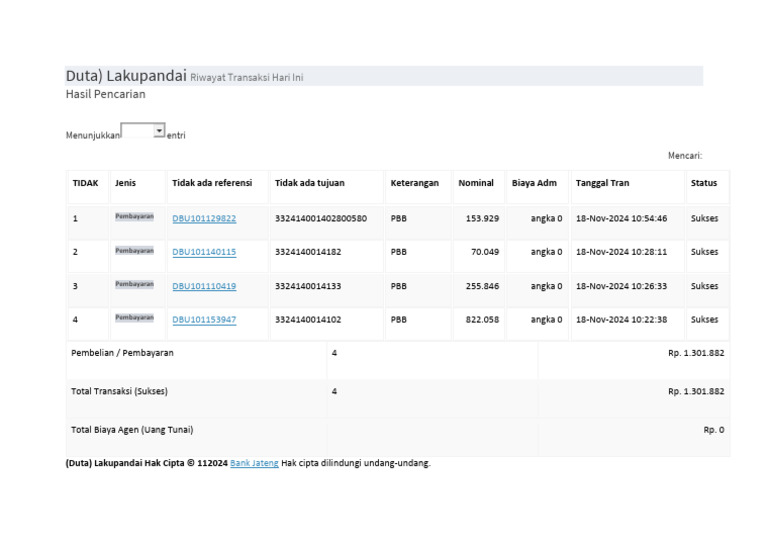Click the Pembayaran badge in row 4
This screenshot has height=544, width=768.
134,319
